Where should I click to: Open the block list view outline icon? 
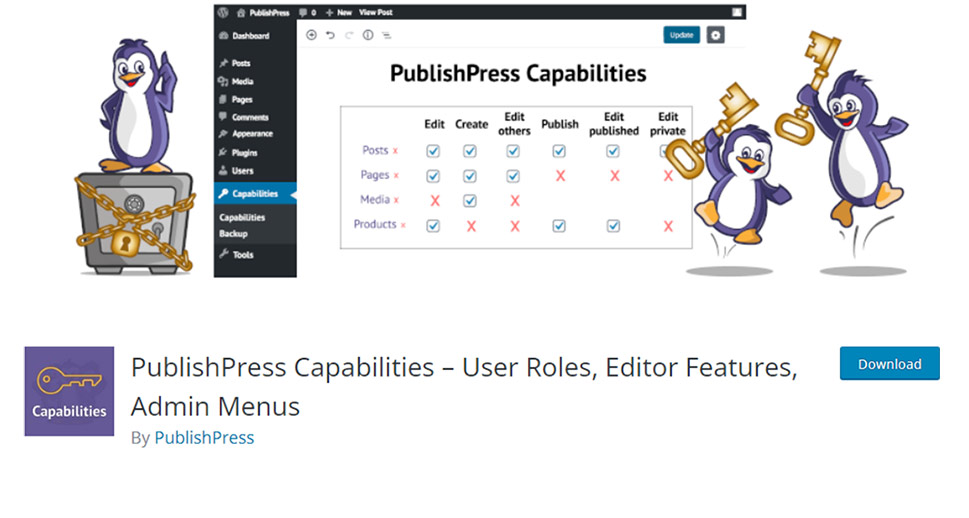point(386,35)
